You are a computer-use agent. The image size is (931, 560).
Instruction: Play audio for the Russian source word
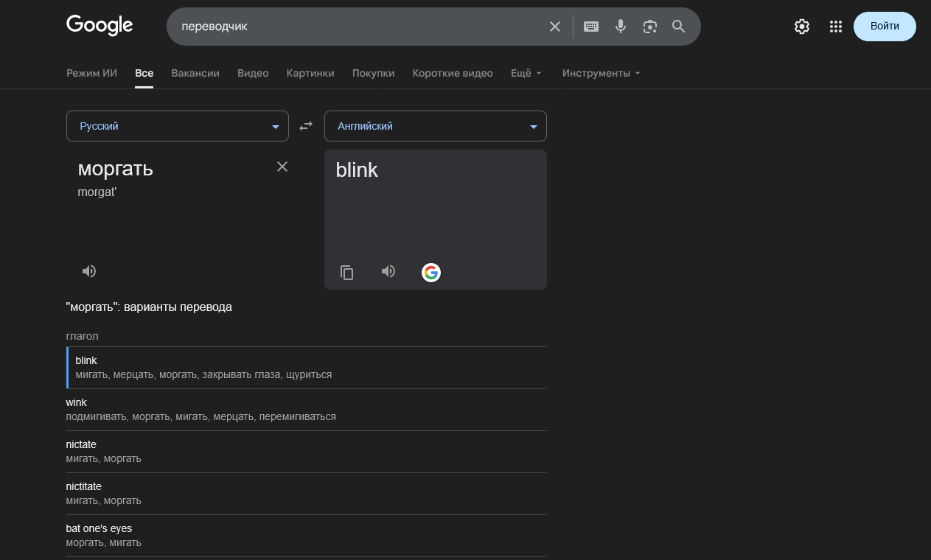point(89,271)
